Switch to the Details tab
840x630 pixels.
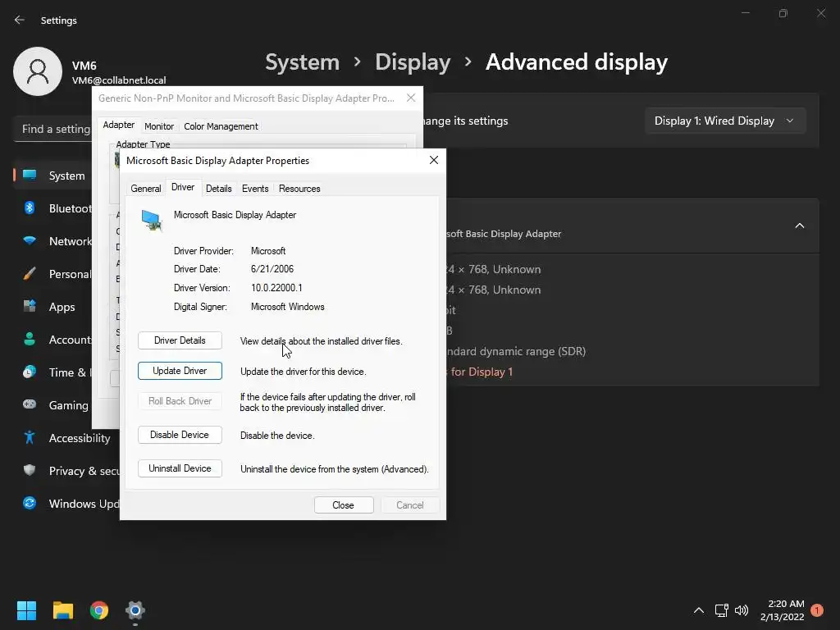(x=218, y=189)
